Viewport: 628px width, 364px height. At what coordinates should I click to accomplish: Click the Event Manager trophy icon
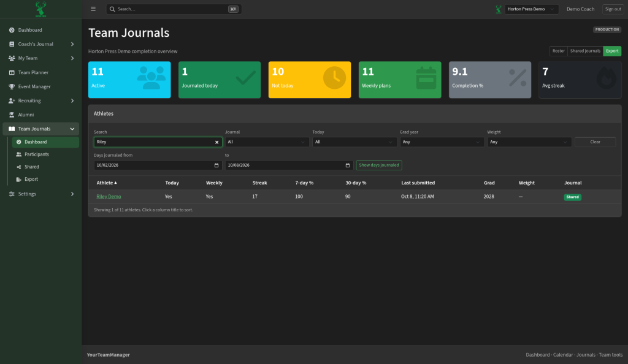point(12,86)
